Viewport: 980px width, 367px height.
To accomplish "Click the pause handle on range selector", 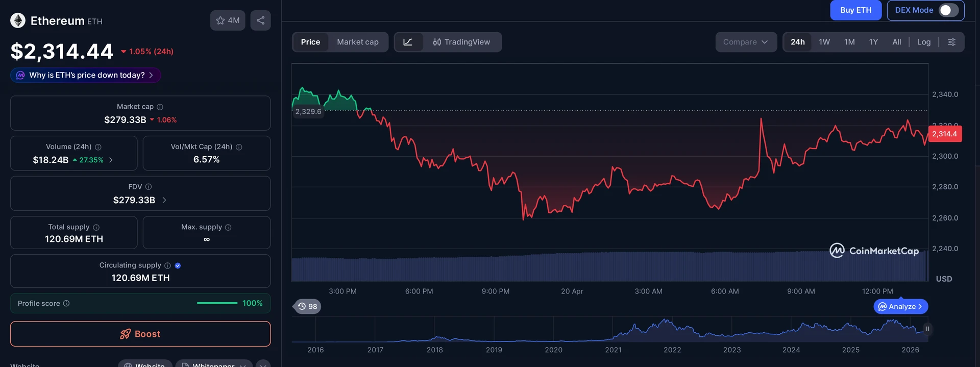I will [927, 329].
